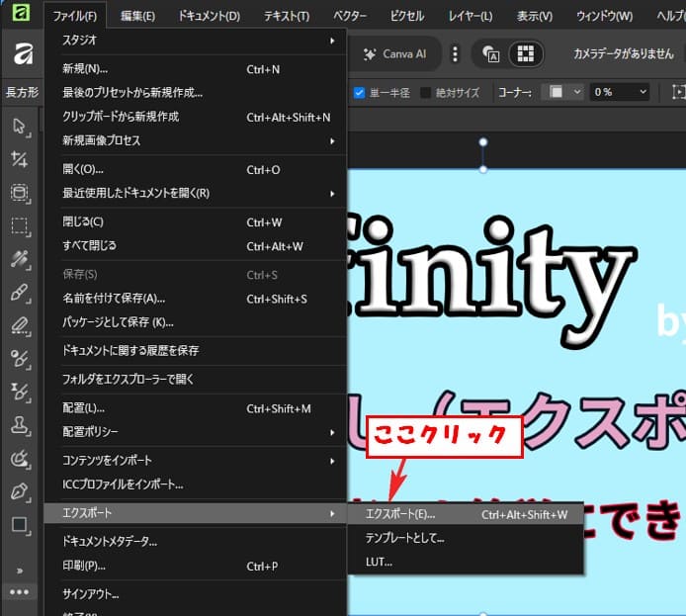
Task: Select the Pen tool
Action: point(19,491)
